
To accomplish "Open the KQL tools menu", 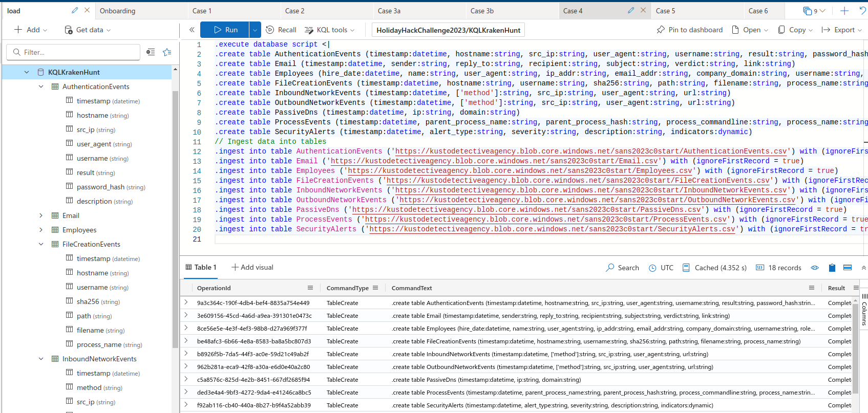I will 330,30.
